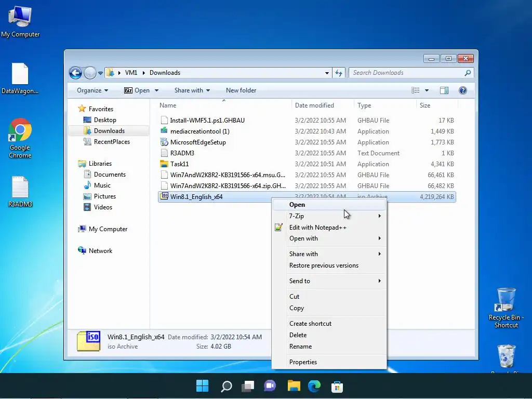
Task: Change the view using the view icon
Action: tap(415, 90)
